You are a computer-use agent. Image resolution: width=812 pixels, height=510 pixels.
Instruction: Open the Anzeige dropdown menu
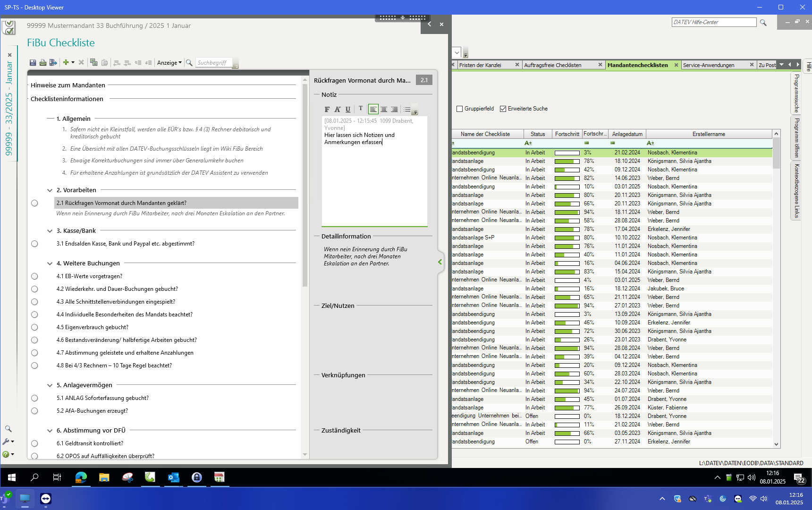coord(169,63)
